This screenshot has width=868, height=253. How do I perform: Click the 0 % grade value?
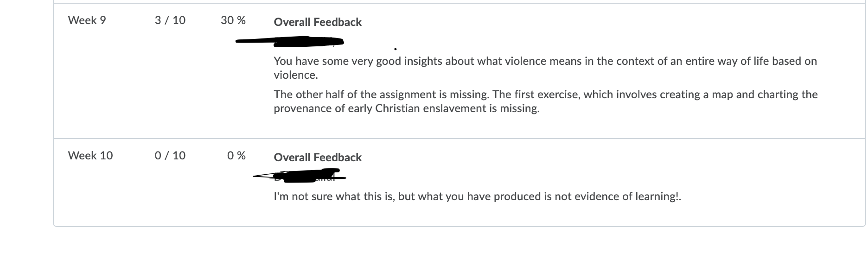[x=236, y=155]
